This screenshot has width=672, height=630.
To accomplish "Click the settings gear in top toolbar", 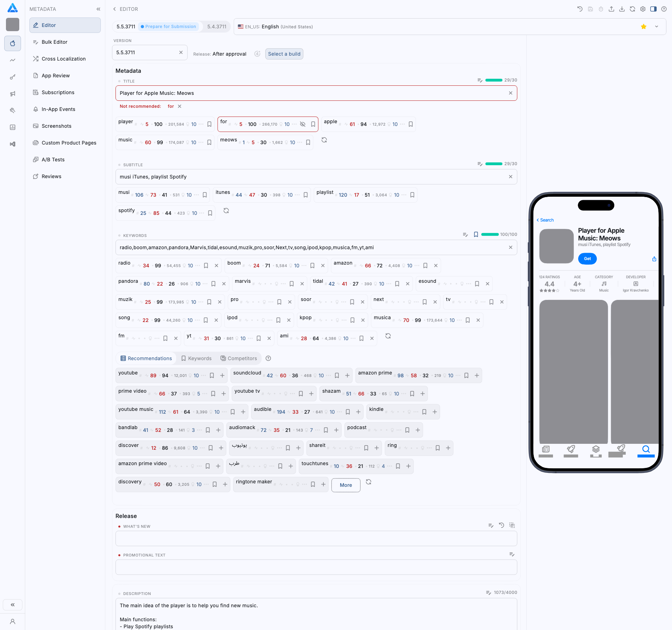I will click(x=643, y=9).
